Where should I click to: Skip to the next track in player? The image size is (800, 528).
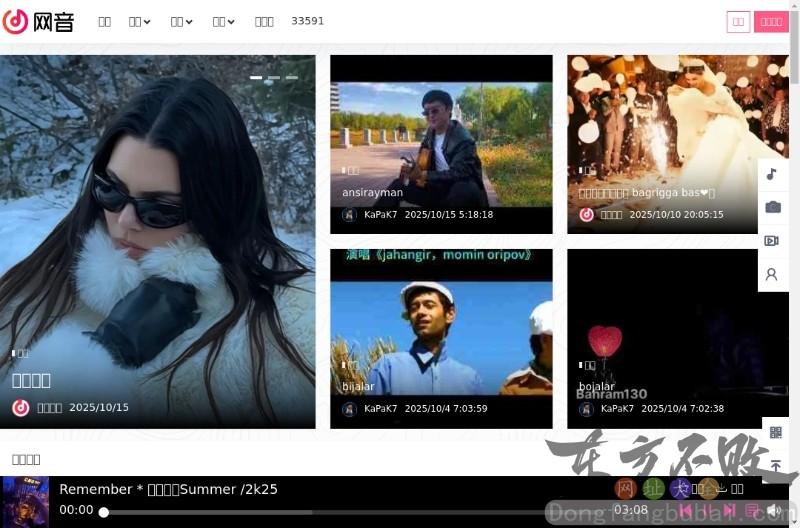730,510
